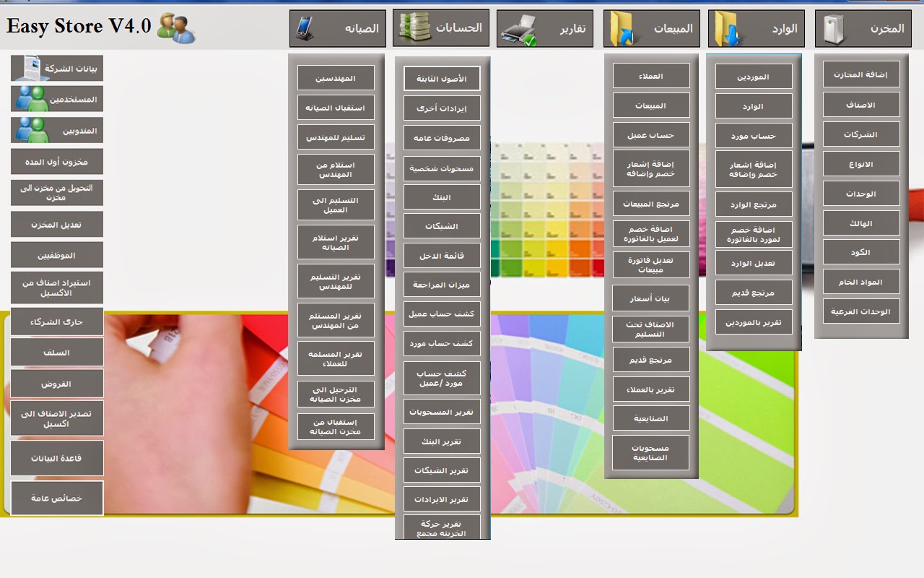924x578 pixels.
Task: Open استقبال الصيانه in الصيانه menu
Action: tap(336, 108)
